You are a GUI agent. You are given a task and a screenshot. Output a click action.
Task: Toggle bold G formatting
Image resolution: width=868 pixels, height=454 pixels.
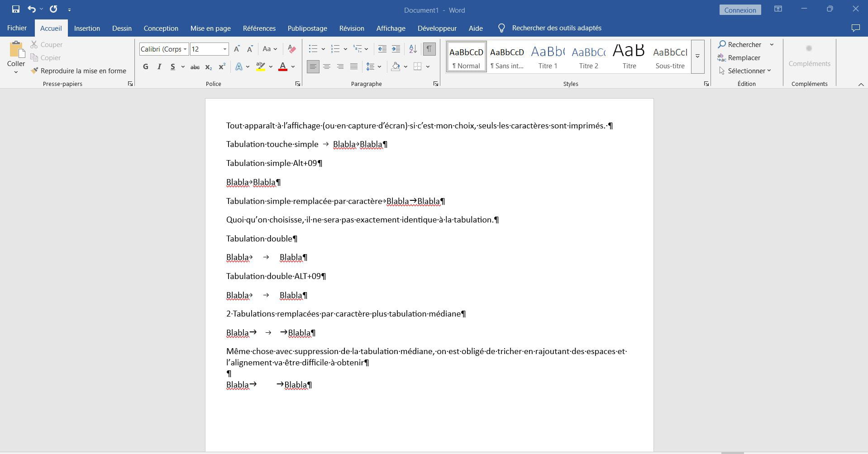[145, 67]
